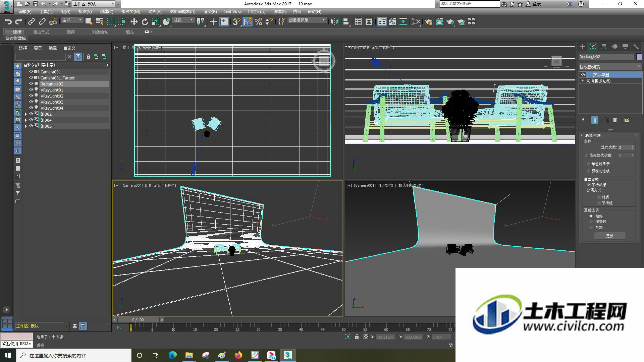Open the Layer Explorer icon
644x362 pixels.
[369, 22]
